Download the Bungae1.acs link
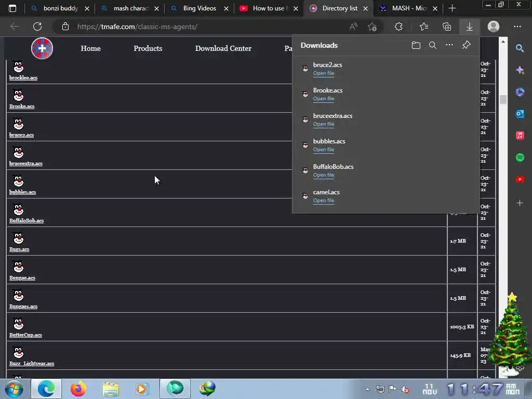Viewport: 532px width, 399px height. (23, 306)
